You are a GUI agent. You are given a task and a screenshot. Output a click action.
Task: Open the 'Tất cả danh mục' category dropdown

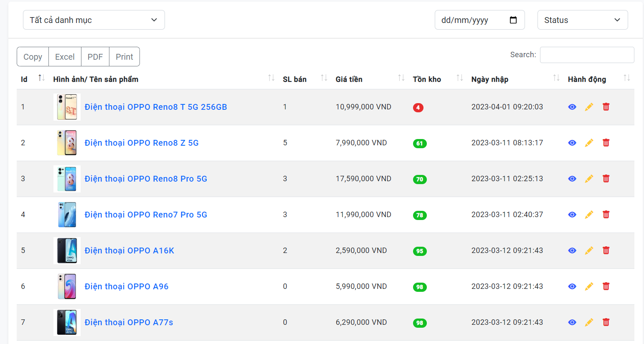click(x=94, y=20)
